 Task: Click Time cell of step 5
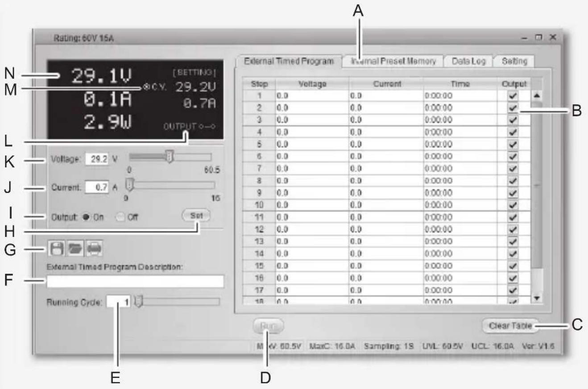click(460, 144)
